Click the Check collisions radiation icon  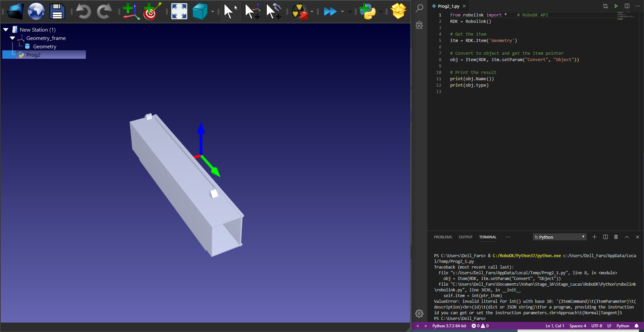pos(300,11)
